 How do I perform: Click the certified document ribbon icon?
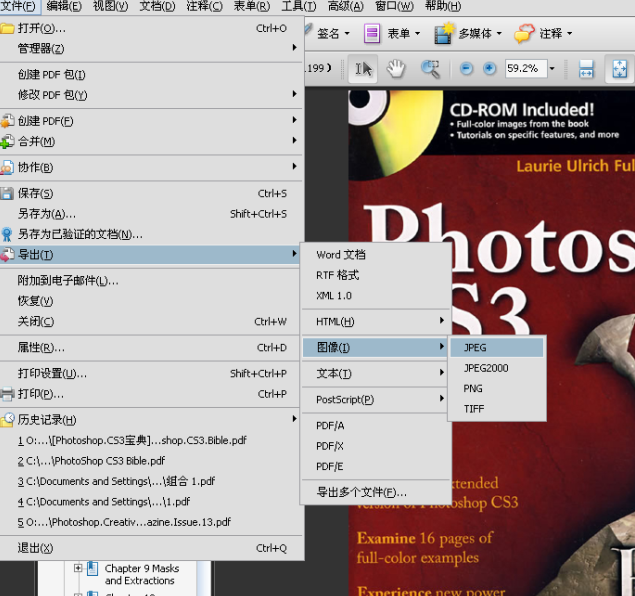[7, 234]
